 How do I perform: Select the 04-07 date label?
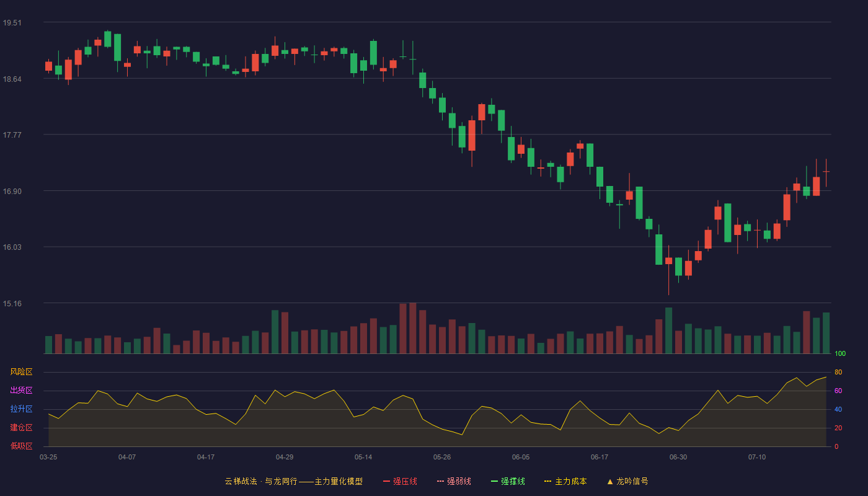127,457
